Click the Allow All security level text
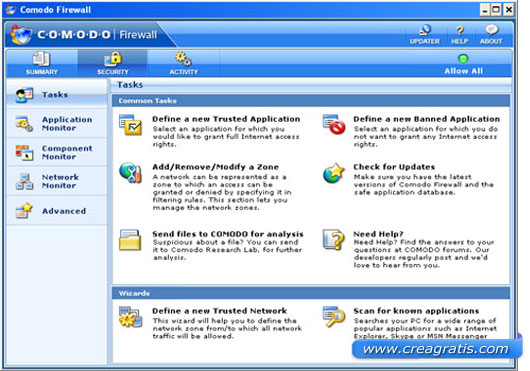Image resolution: width=530 pixels, height=371 pixels. pyautogui.click(x=463, y=71)
